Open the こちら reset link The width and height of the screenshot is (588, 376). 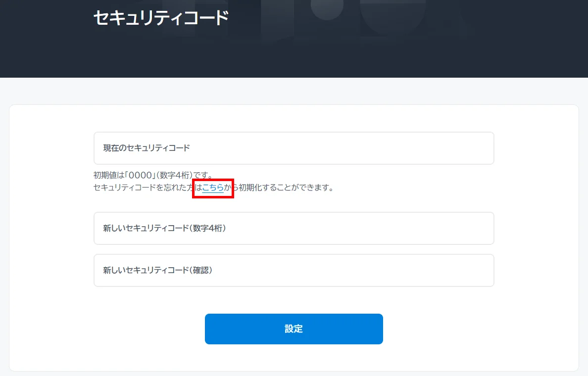tap(213, 188)
